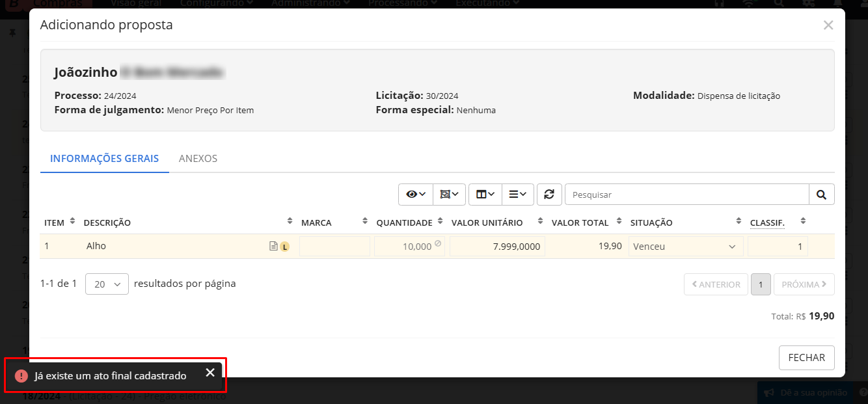Open the row density list dropdown
Viewport: 868px width, 404px height.
tap(517, 194)
